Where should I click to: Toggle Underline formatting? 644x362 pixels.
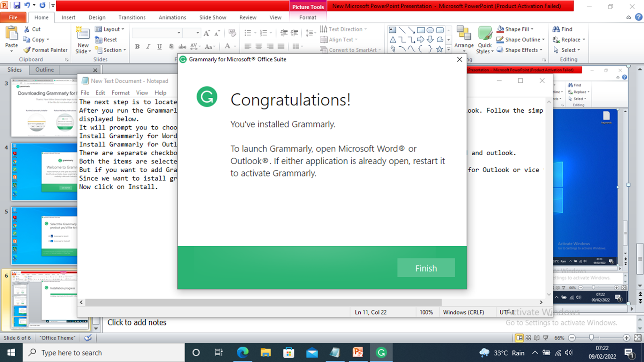click(x=159, y=47)
